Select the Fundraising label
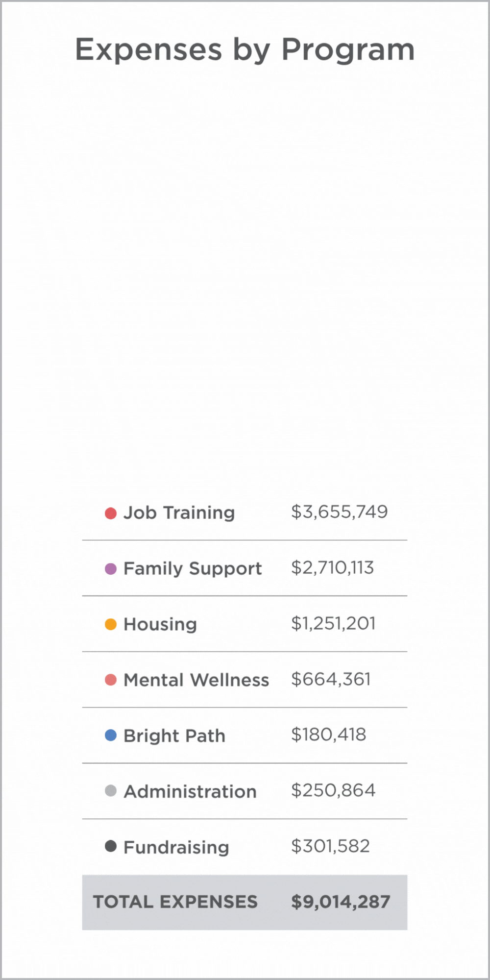 coord(176,847)
